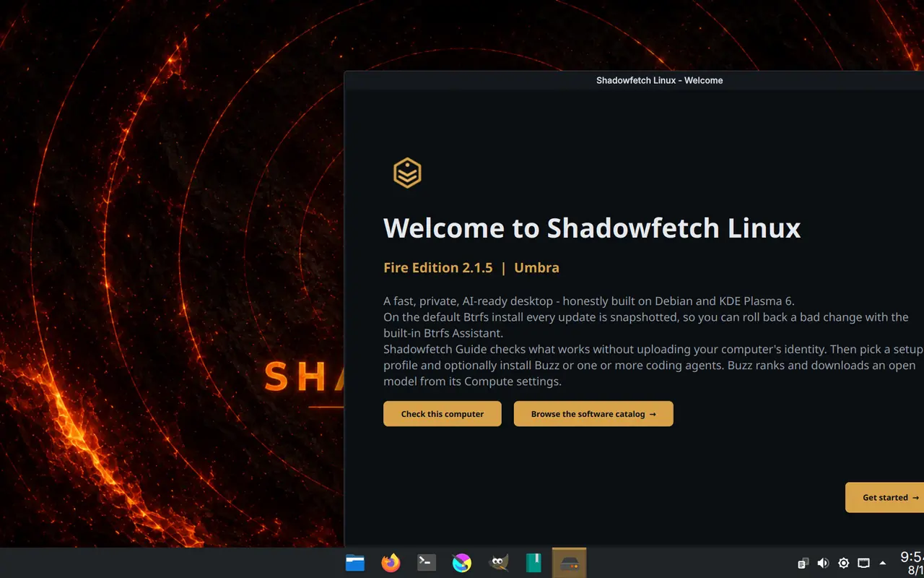
Task: Open the wired network tray icon
Action: coord(863,563)
